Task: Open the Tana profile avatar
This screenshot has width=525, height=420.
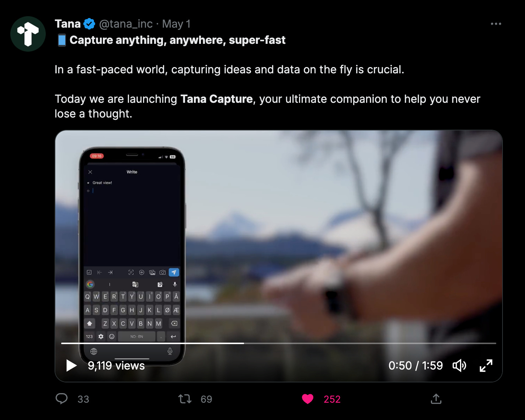Action: (28, 34)
